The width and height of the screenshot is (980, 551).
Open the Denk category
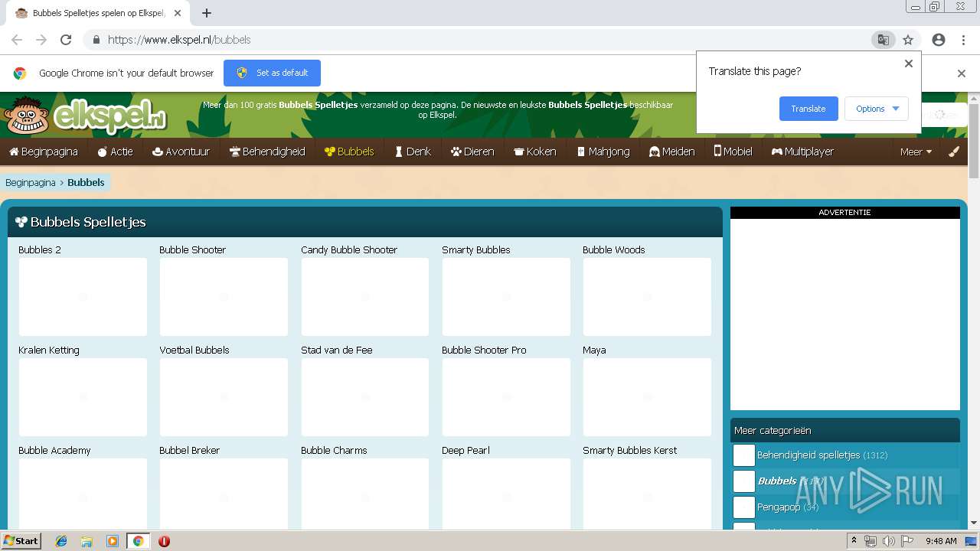(413, 152)
